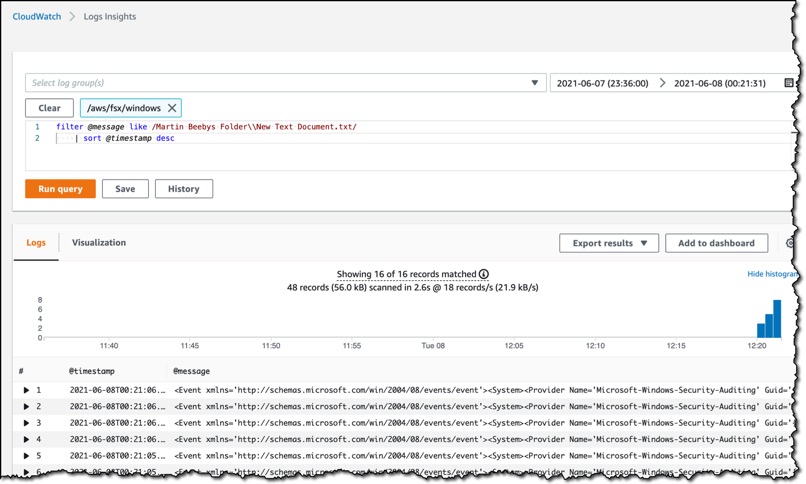Run the query with Run query button

60,189
